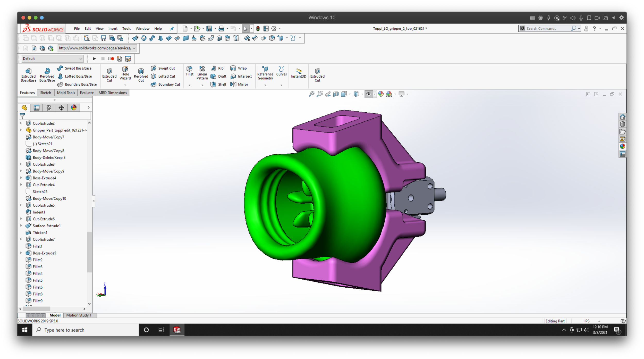The image size is (644, 359).
Task: Open the Default configuration dropdown
Action: pos(52,59)
